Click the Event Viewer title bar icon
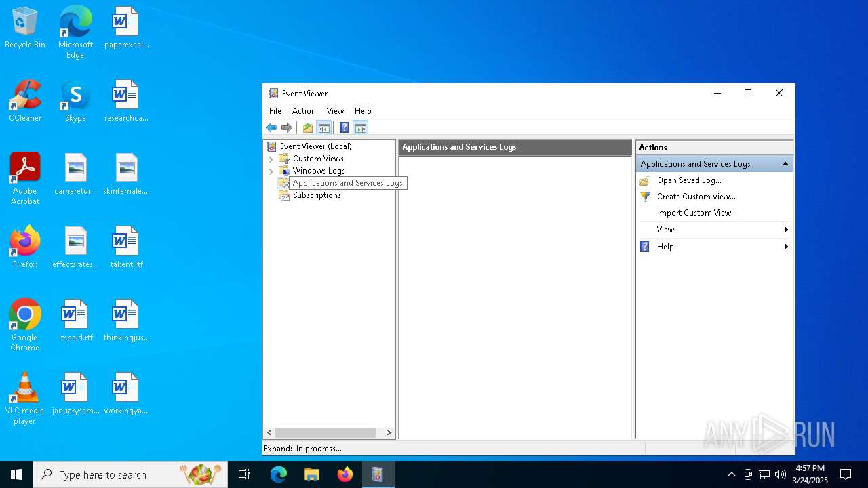The width and height of the screenshot is (868, 488). [x=273, y=94]
